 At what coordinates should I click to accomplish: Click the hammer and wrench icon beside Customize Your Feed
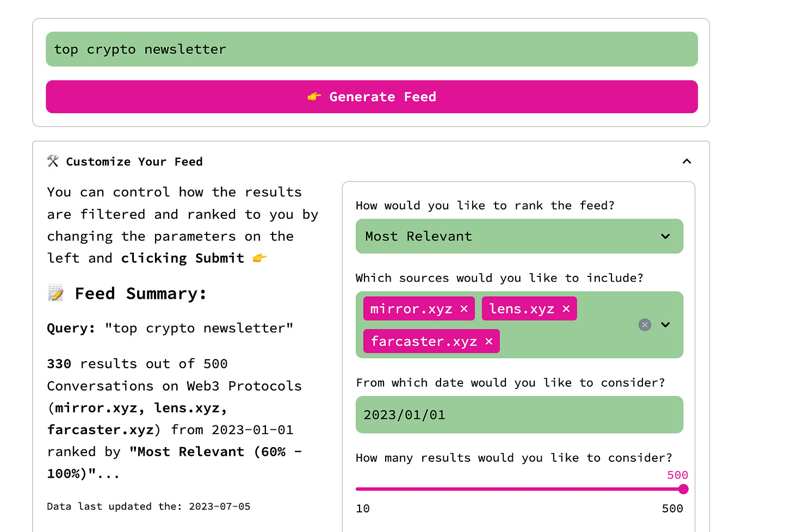tap(53, 161)
